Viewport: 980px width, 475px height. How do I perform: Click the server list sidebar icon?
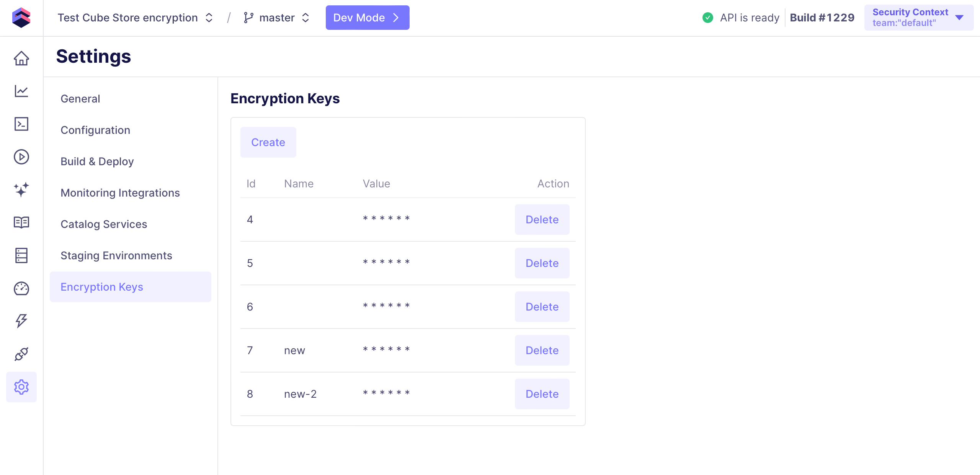point(21,255)
